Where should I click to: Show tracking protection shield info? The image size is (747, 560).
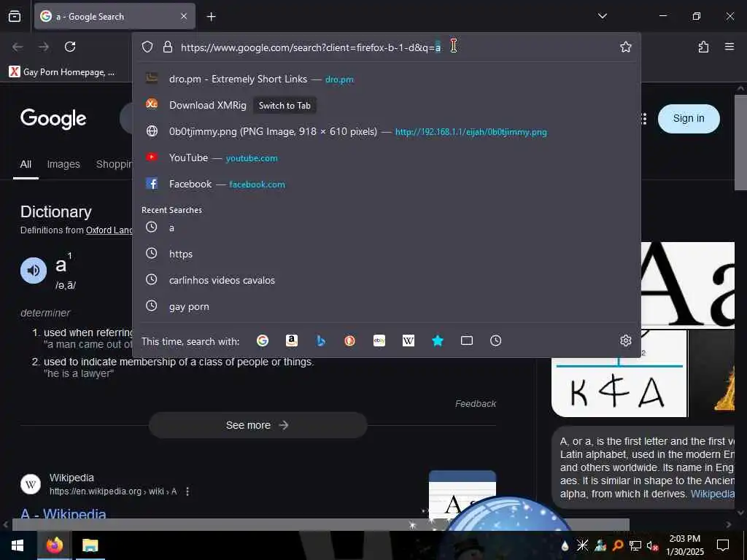pos(147,47)
